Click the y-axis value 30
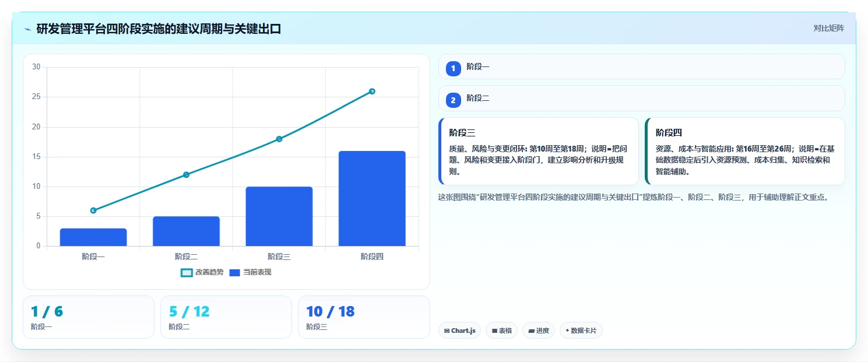 point(36,67)
